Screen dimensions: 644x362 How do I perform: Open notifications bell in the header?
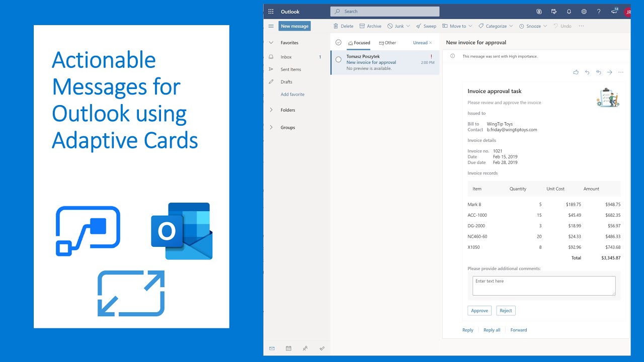(569, 12)
